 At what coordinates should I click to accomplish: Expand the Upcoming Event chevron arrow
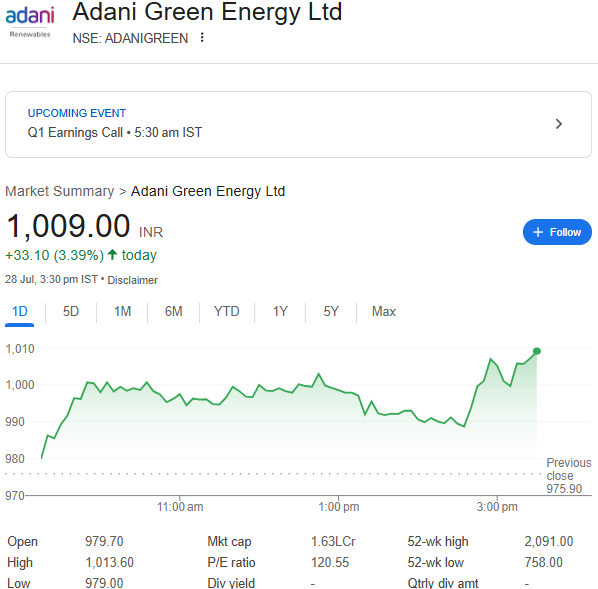(x=559, y=124)
